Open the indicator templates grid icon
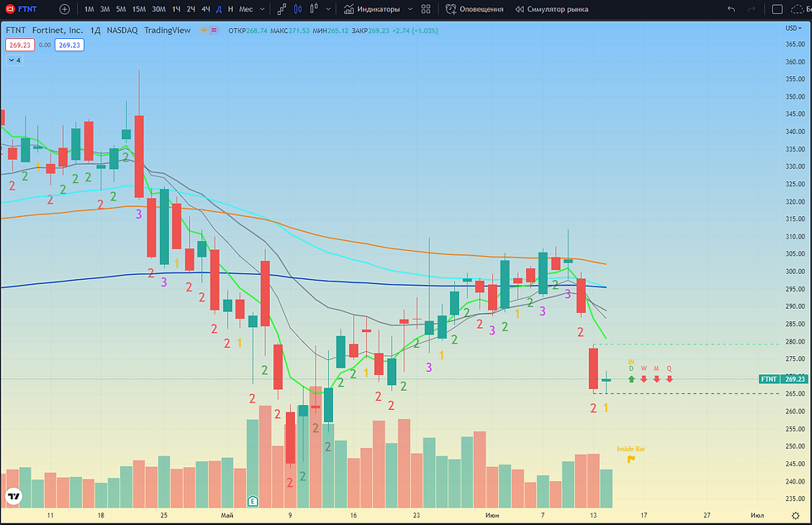 [x=426, y=9]
